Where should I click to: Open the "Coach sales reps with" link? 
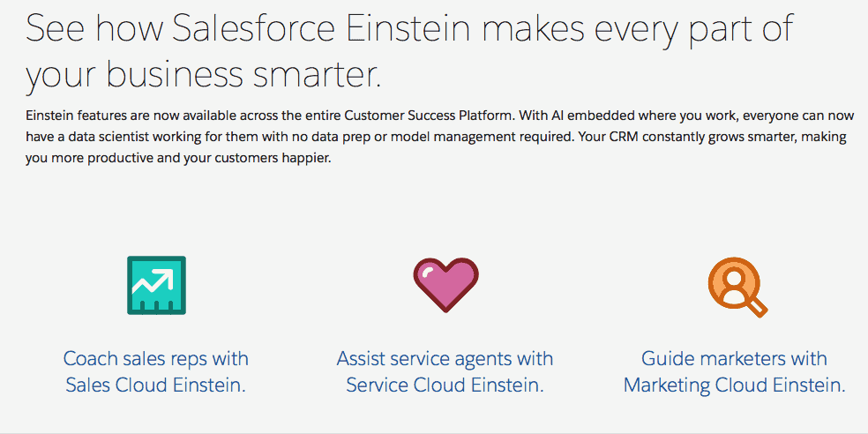coord(155,358)
